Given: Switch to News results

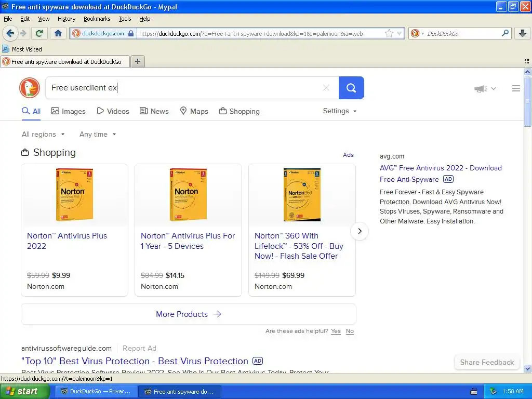Looking at the screenshot, I should (154, 111).
